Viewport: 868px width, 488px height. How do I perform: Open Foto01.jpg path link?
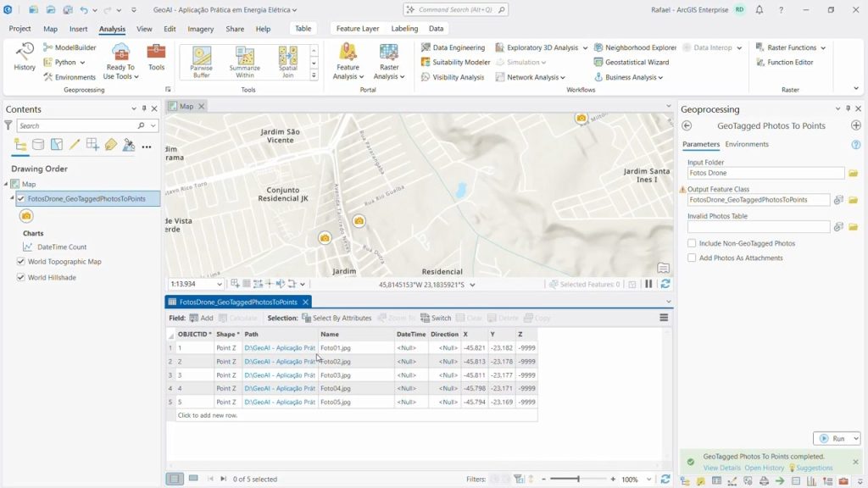[x=280, y=348]
